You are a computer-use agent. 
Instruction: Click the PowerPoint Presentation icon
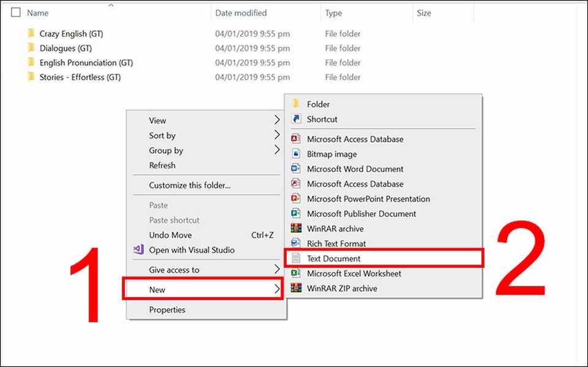pyautogui.click(x=296, y=199)
